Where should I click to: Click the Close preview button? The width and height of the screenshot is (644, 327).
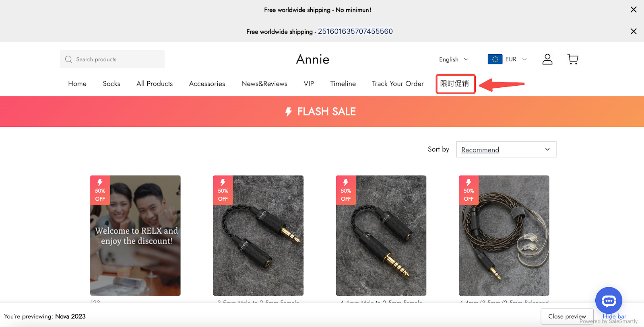[567, 317]
